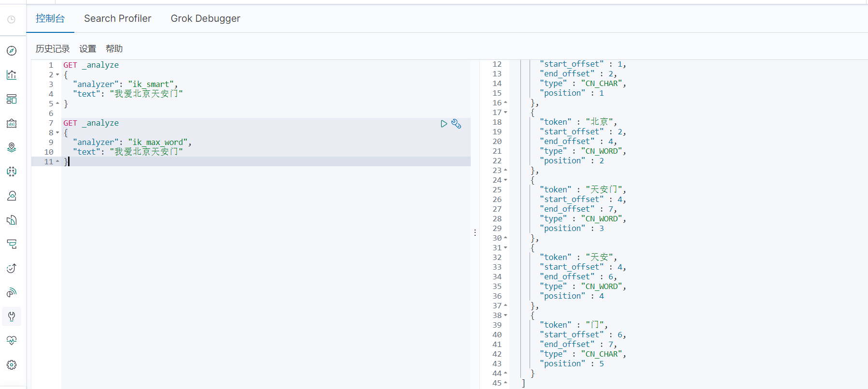868x389 pixels.
Task: Fold output block at line 31
Action: (505, 248)
